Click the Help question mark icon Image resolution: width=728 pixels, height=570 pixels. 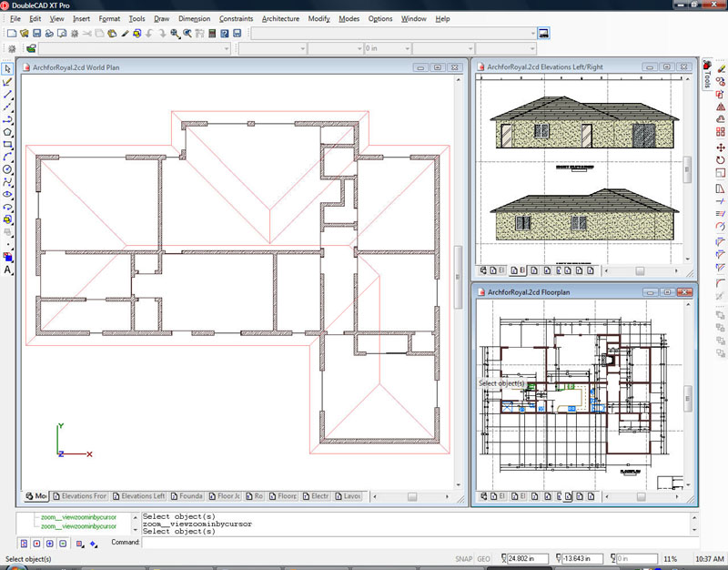point(225,33)
